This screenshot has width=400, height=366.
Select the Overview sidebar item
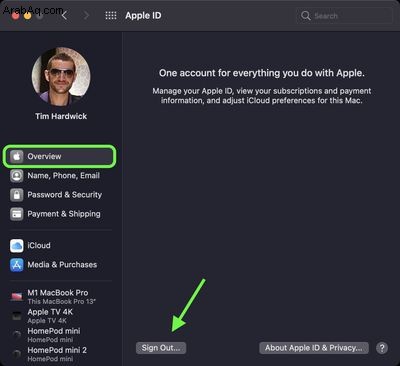pyautogui.click(x=60, y=156)
